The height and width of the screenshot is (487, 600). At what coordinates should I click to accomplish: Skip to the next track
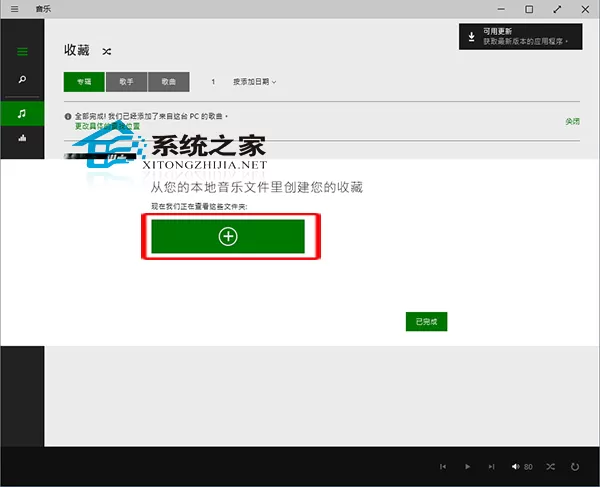491,466
